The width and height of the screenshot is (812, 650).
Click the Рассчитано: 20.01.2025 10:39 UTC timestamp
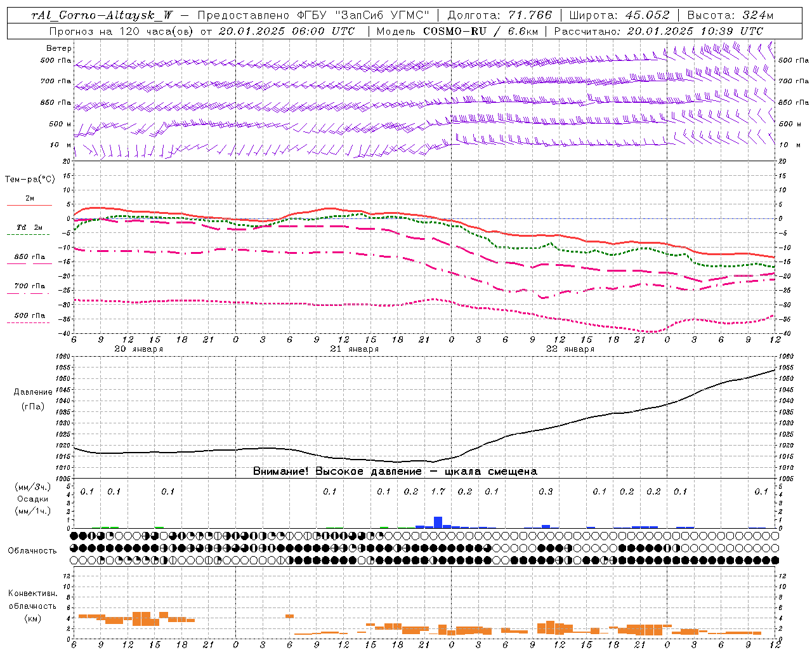coord(658,31)
